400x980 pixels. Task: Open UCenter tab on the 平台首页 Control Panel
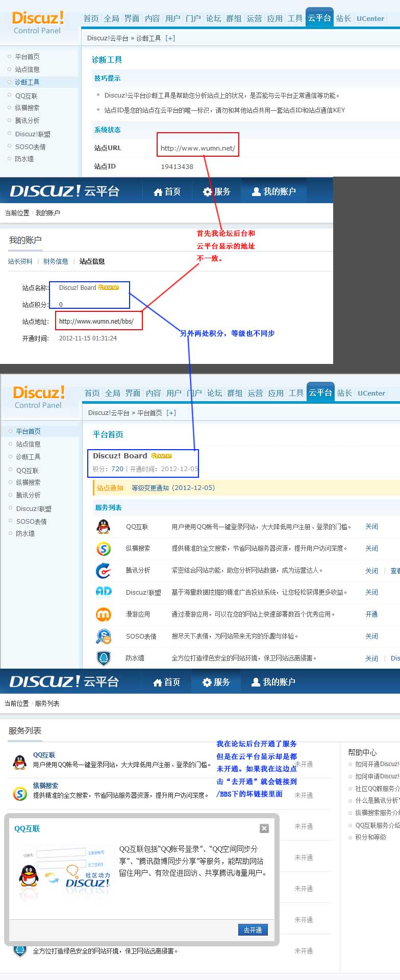[x=371, y=393]
